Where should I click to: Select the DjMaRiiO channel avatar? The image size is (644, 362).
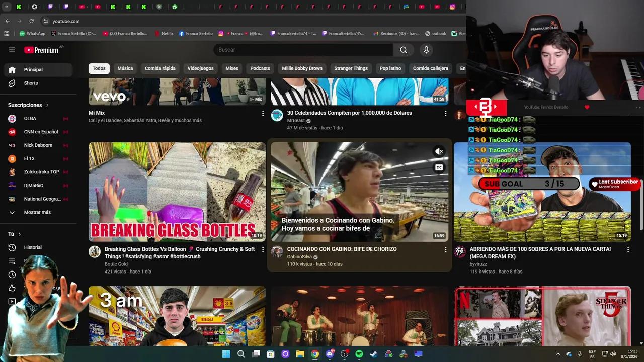coord(12,185)
